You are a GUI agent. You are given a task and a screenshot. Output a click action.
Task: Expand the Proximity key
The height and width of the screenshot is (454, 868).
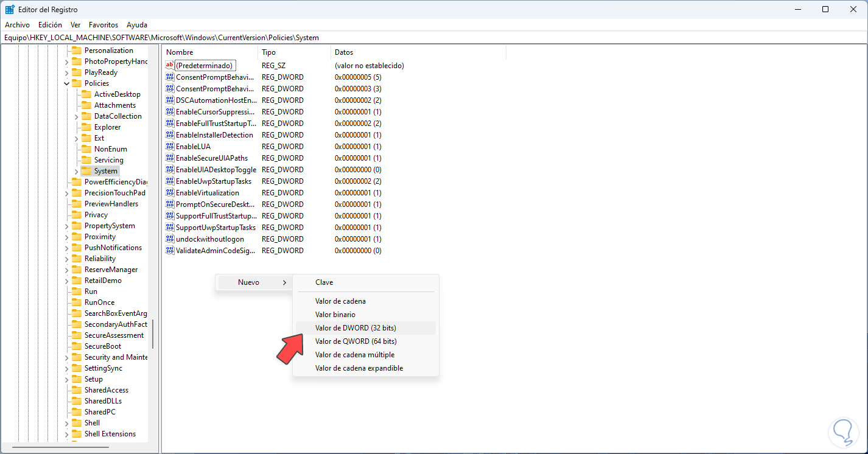point(66,237)
